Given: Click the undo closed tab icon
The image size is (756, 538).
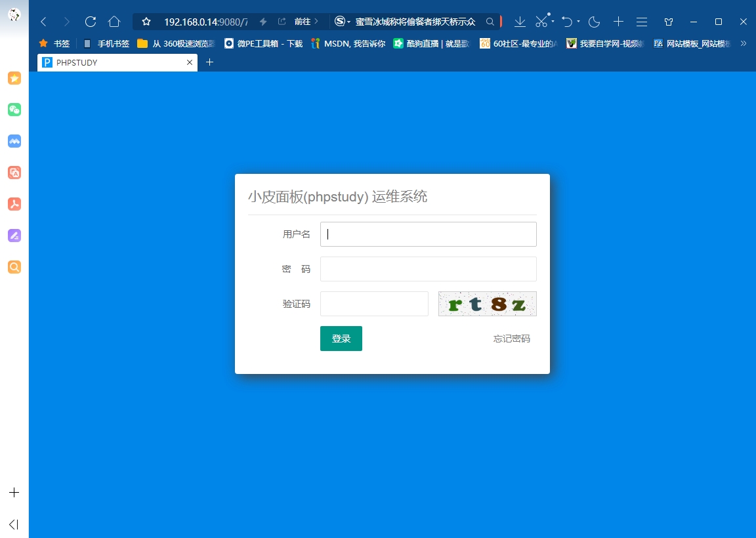Looking at the screenshot, I should coord(567,22).
